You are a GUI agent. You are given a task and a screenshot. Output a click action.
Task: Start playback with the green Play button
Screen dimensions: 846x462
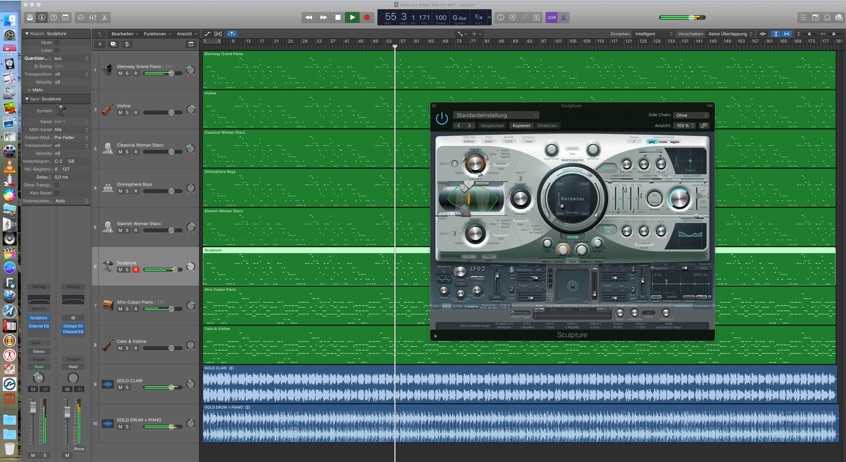[352, 17]
